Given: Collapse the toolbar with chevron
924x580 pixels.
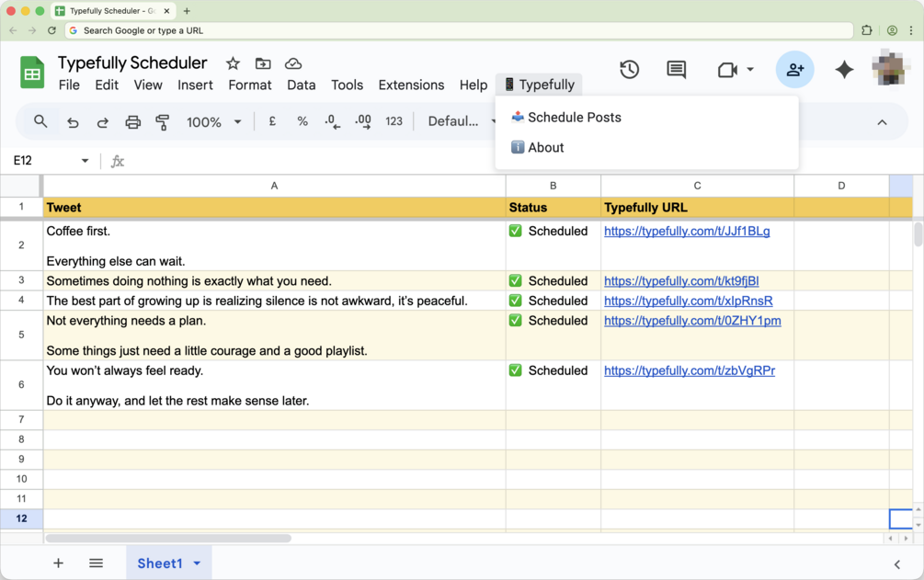Looking at the screenshot, I should tap(882, 122).
